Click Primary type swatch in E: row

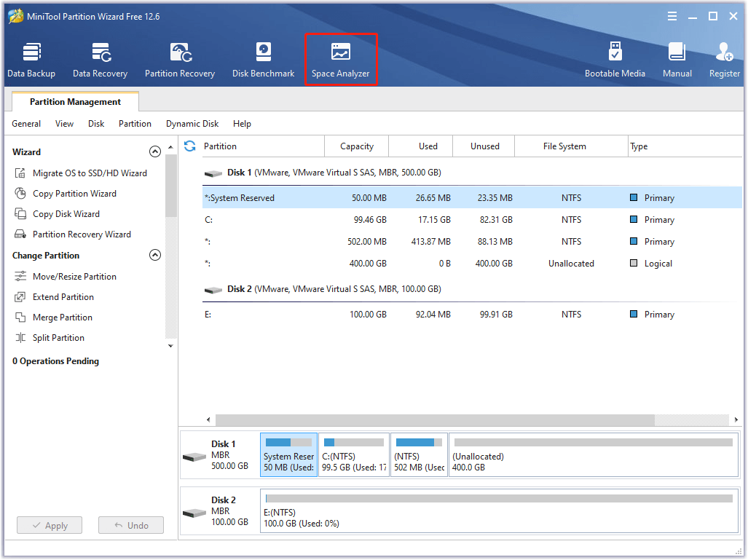(634, 315)
